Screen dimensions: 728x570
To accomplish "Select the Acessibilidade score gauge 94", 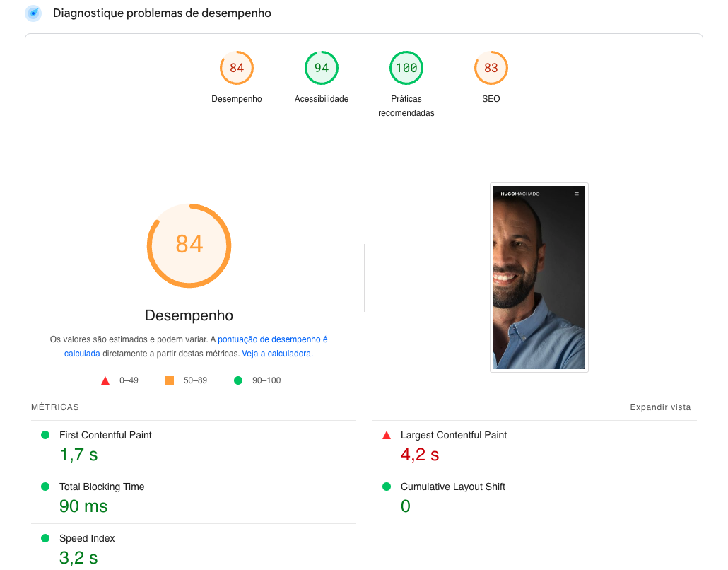I will coord(322,69).
